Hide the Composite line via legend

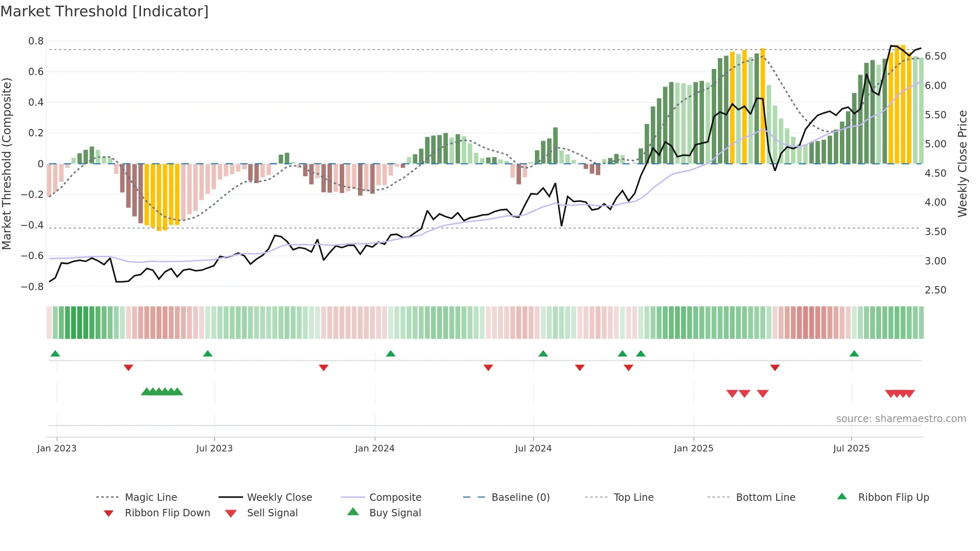coord(381,497)
